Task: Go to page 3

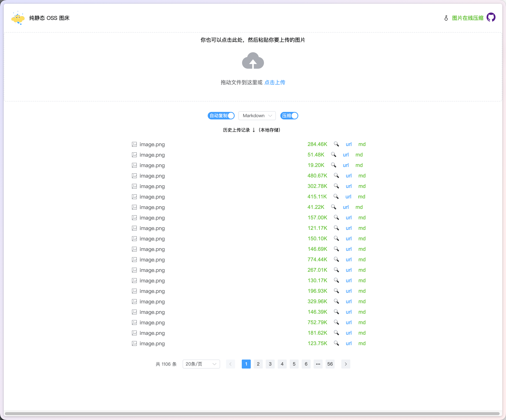Action: pyautogui.click(x=270, y=364)
